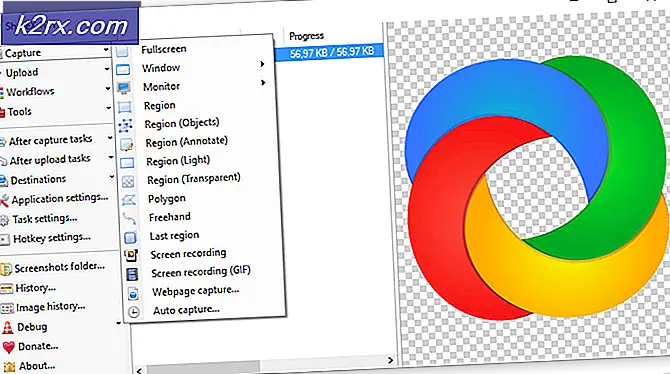
Task: Click the Webpage capture icon
Action: [133, 294]
